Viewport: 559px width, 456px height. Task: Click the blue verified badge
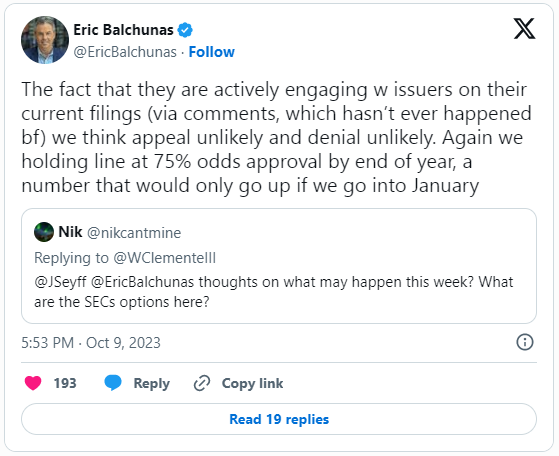click(185, 30)
